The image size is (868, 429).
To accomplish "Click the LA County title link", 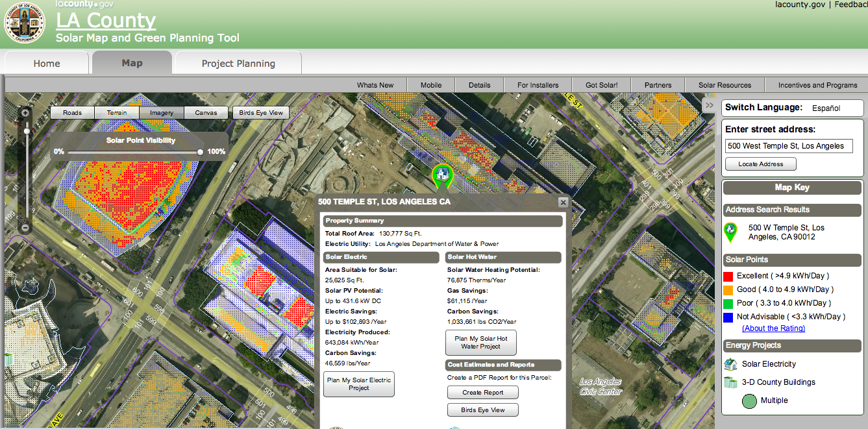I will coord(106,21).
